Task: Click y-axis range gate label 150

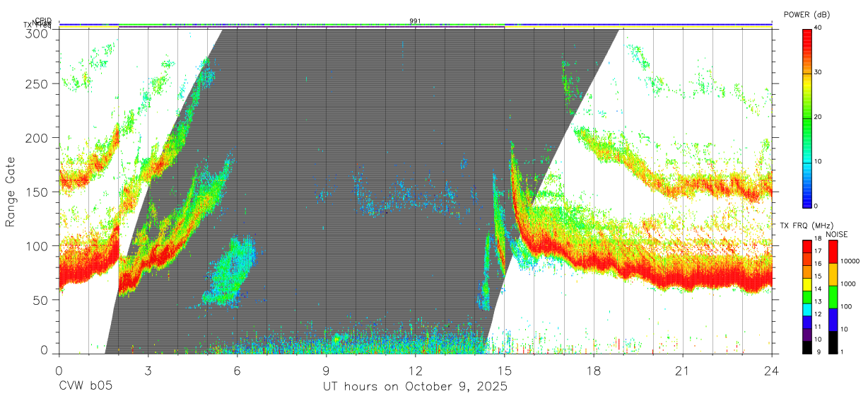Action: [x=35, y=192]
